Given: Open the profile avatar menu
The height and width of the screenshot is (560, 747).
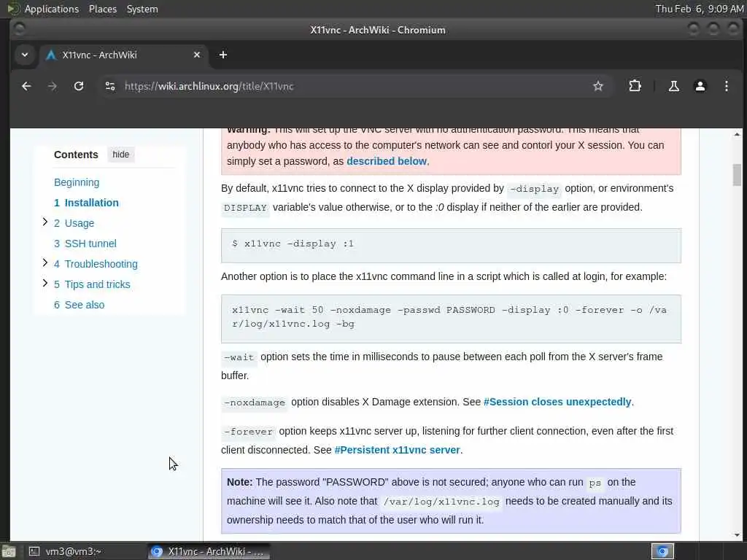Looking at the screenshot, I should (x=700, y=86).
